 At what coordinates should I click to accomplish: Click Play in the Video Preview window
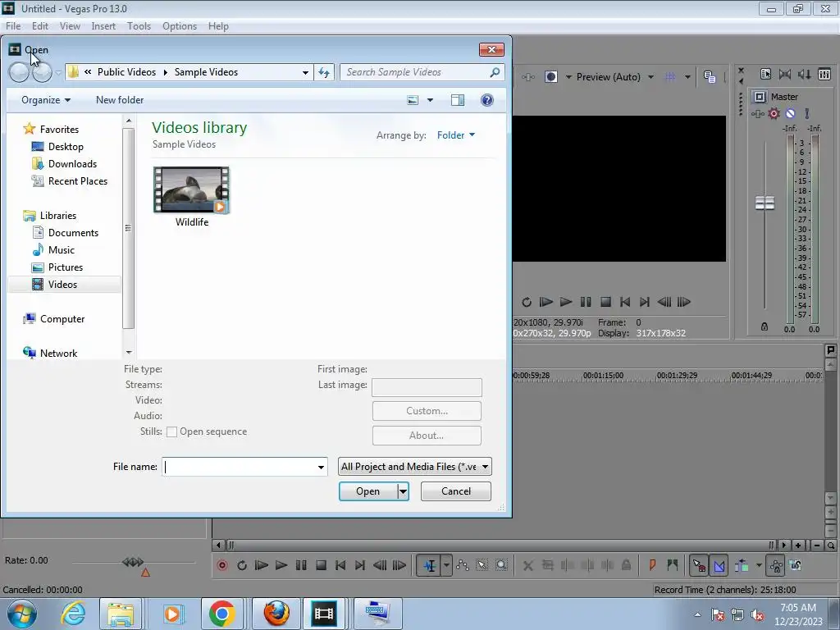[566, 302]
